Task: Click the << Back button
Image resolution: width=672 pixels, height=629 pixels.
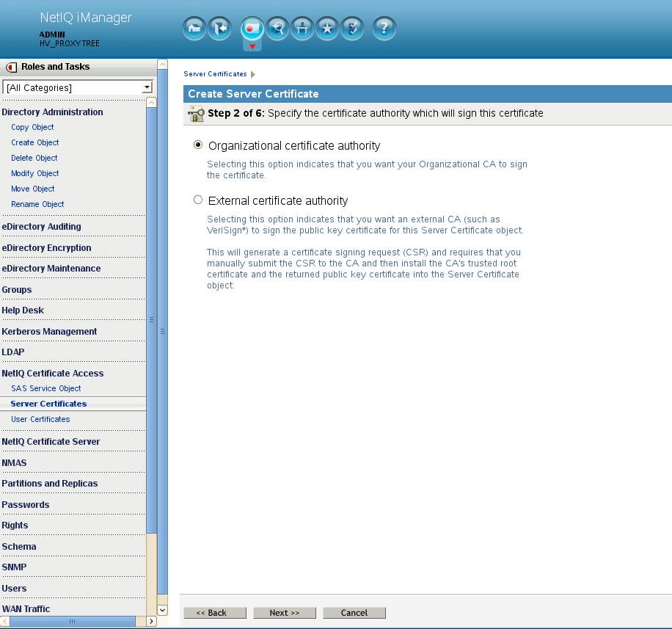Action: (215, 613)
